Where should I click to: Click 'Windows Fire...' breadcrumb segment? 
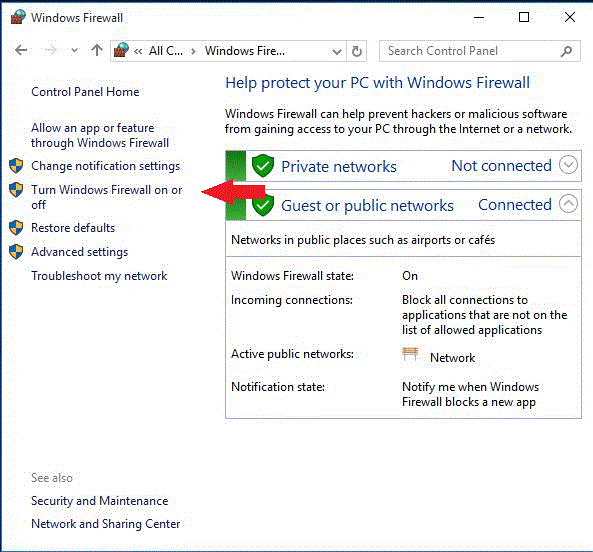coord(245,51)
